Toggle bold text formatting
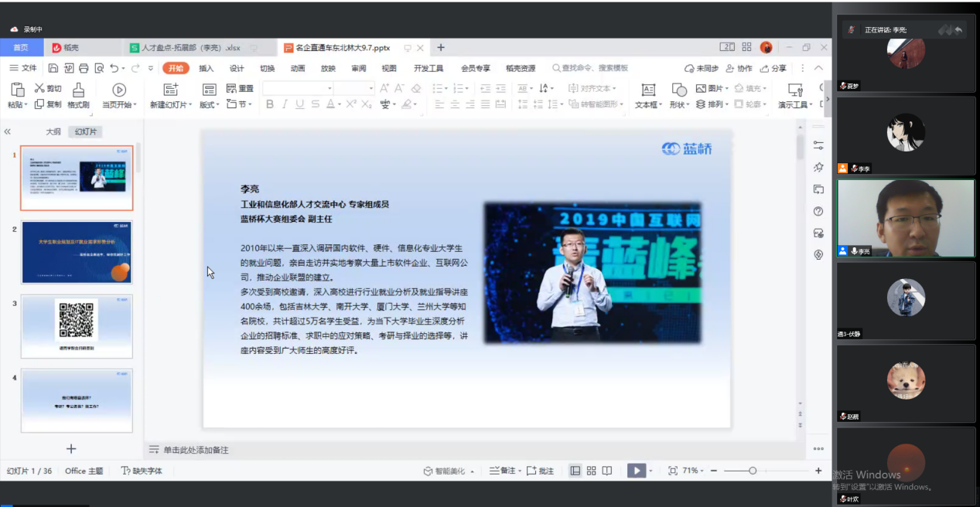Image resolution: width=980 pixels, height=507 pixels. click(270, 104)
